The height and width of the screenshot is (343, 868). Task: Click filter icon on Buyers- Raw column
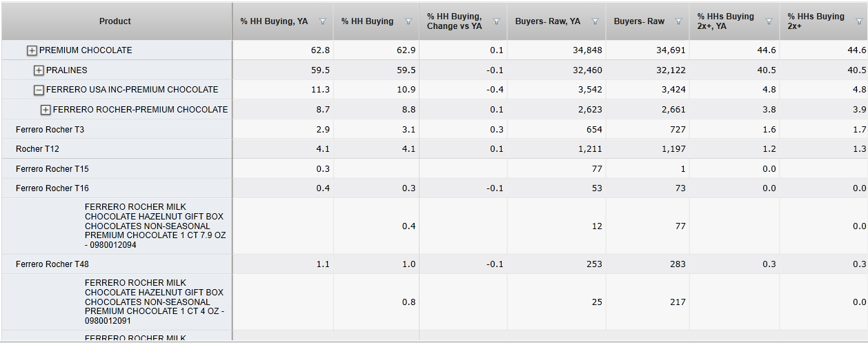[x=678, y=22]
